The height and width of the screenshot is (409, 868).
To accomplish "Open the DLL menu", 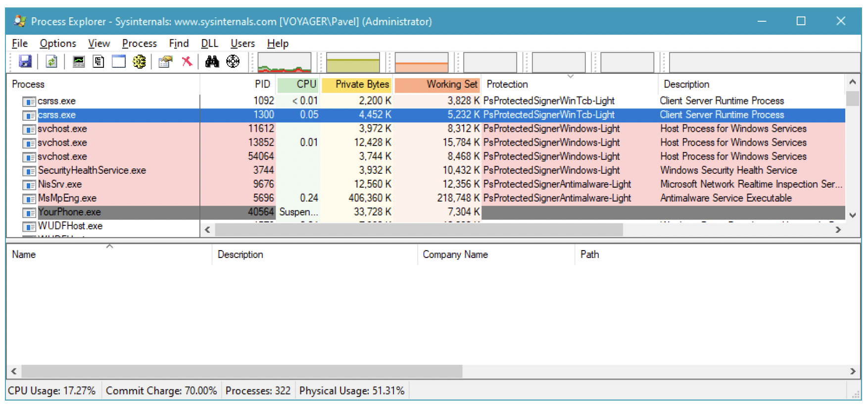I will coord(210,44).
